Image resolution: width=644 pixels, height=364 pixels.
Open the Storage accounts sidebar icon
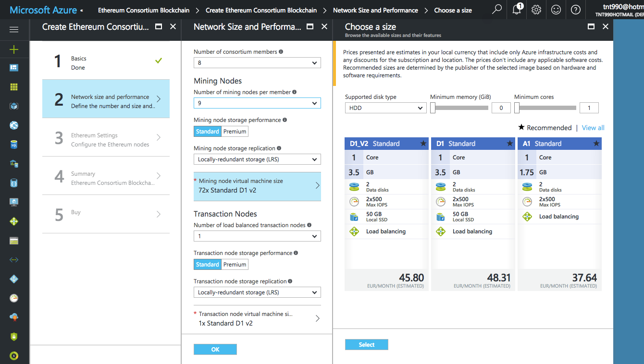coord(14,241)
